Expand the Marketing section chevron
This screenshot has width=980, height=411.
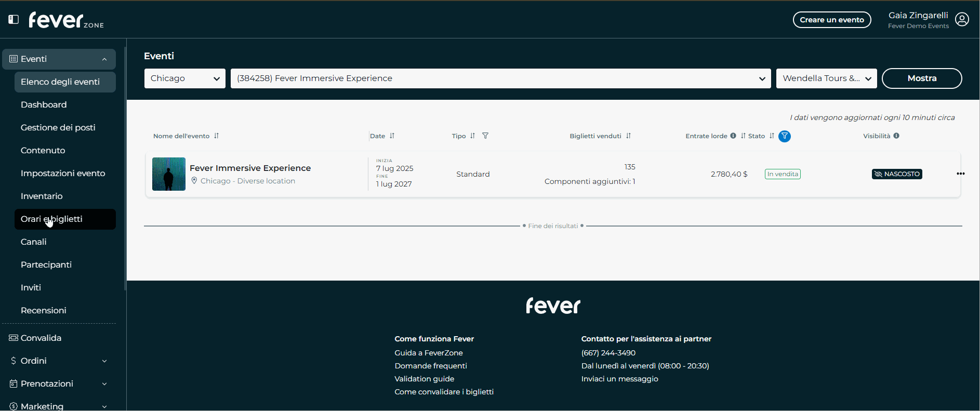click(104, 407)
